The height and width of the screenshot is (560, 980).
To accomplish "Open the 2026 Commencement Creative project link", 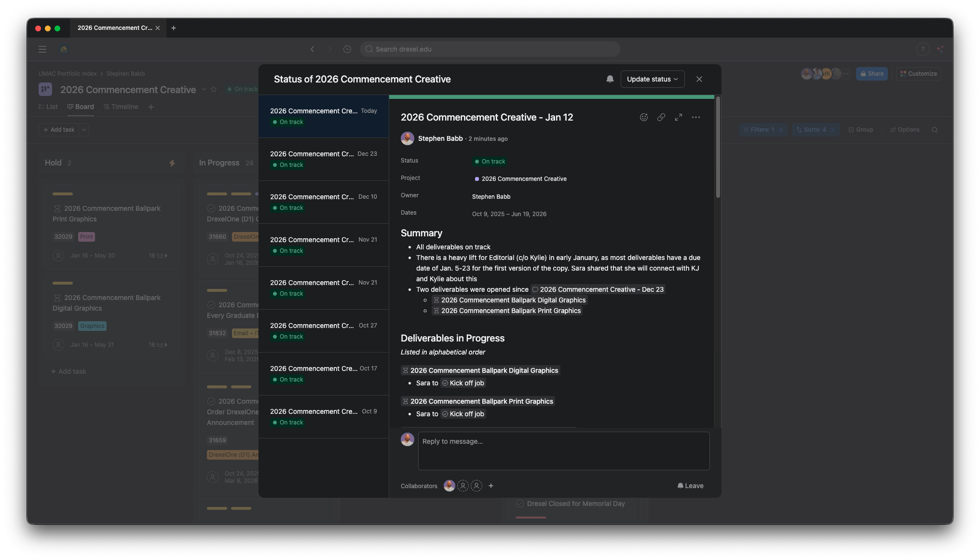I will pyautogui.click(x=524, y=179).
